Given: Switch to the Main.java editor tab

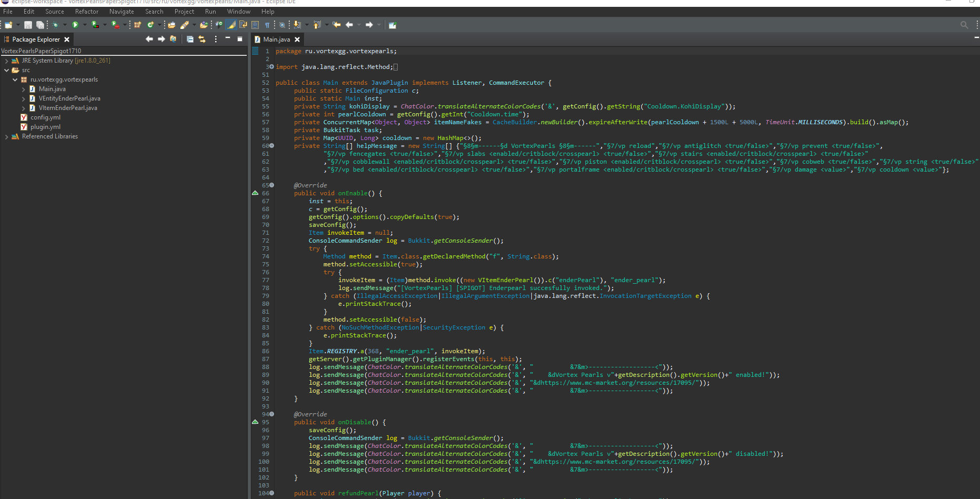Looking at the screenshot, I should pyautogui.click(x=276, y=39).
